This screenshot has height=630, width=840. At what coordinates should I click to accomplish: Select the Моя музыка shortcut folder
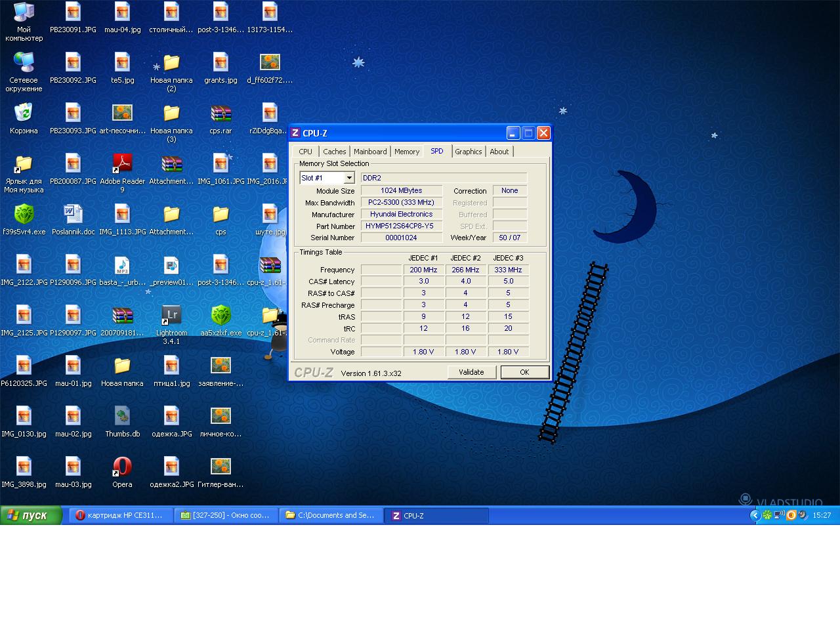click(24, 163)
